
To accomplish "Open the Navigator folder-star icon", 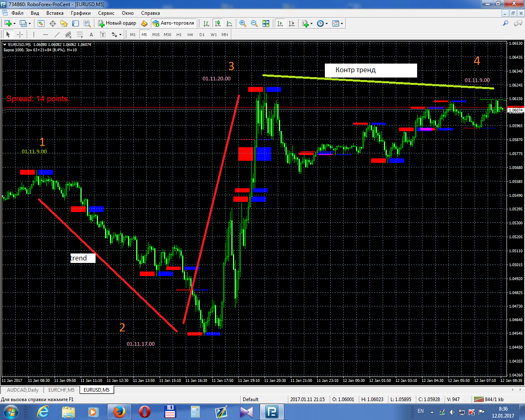I will coord(64,23).
